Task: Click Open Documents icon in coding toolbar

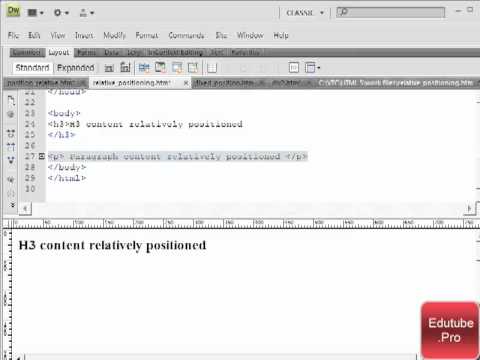Action: [x=11, y=100]
